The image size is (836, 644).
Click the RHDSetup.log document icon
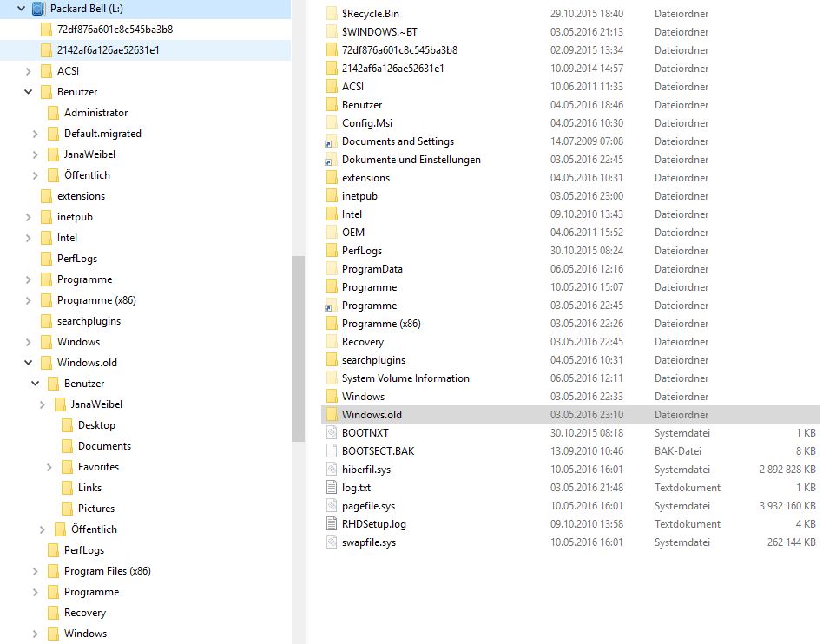click(x=331, y=524)
